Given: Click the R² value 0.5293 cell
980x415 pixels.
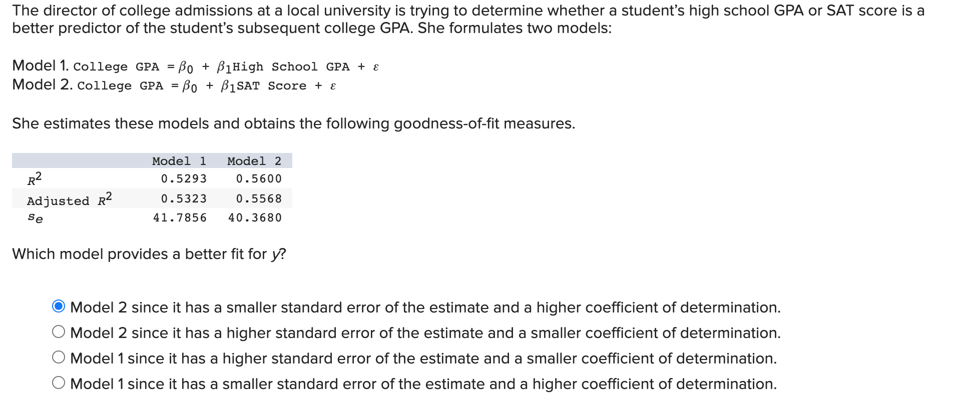Looking at the screenshot, I should pos(184,178).
